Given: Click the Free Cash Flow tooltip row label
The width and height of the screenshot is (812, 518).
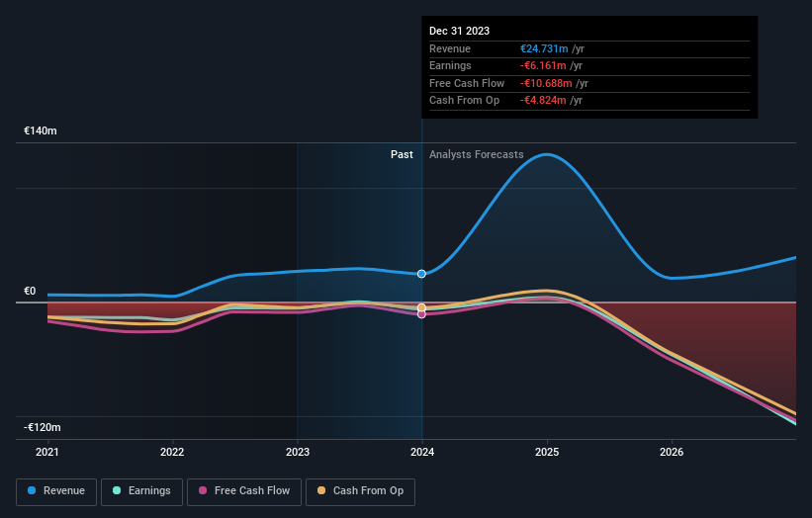Looking at the screenshot, I should [467, 83].
